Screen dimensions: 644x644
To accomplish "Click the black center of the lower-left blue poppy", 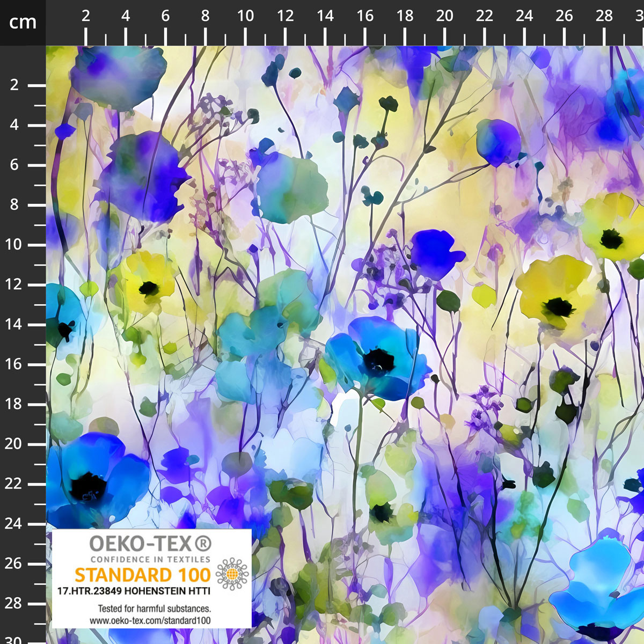I will click(88, 486).
